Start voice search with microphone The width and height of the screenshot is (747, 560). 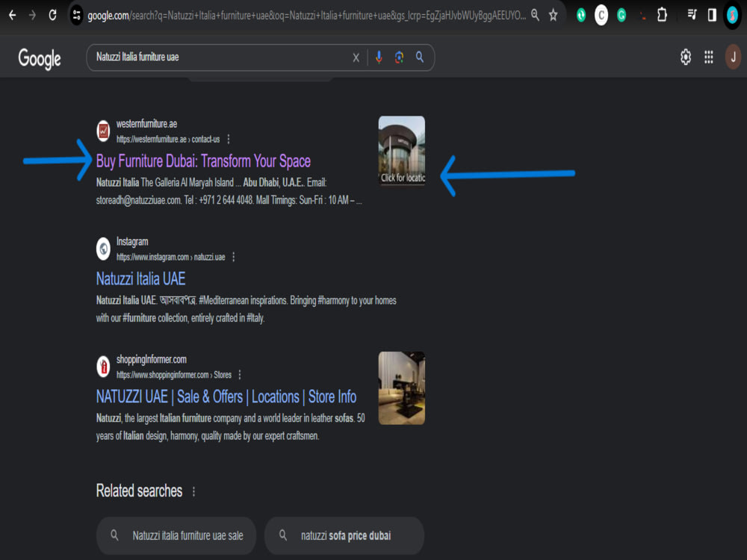click(x=379, y=57)
